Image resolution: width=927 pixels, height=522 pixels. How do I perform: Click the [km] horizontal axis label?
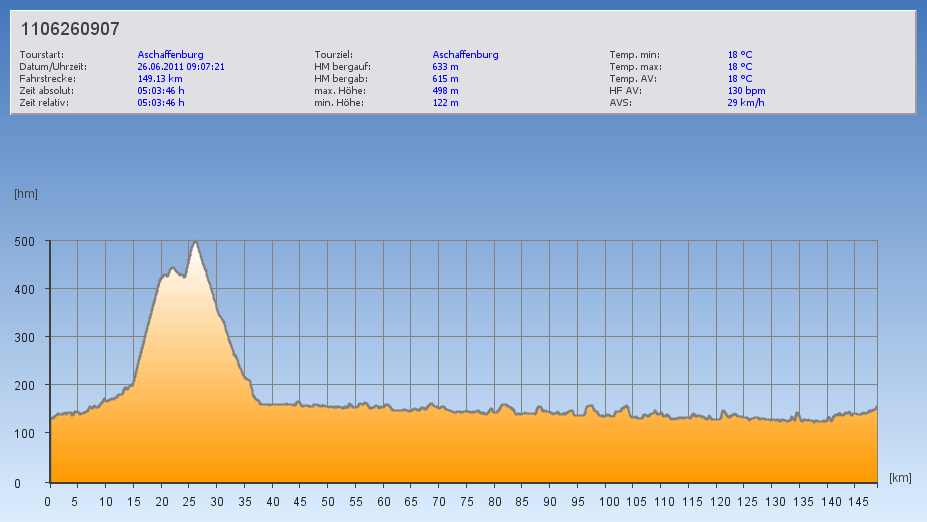coord(900,478)
